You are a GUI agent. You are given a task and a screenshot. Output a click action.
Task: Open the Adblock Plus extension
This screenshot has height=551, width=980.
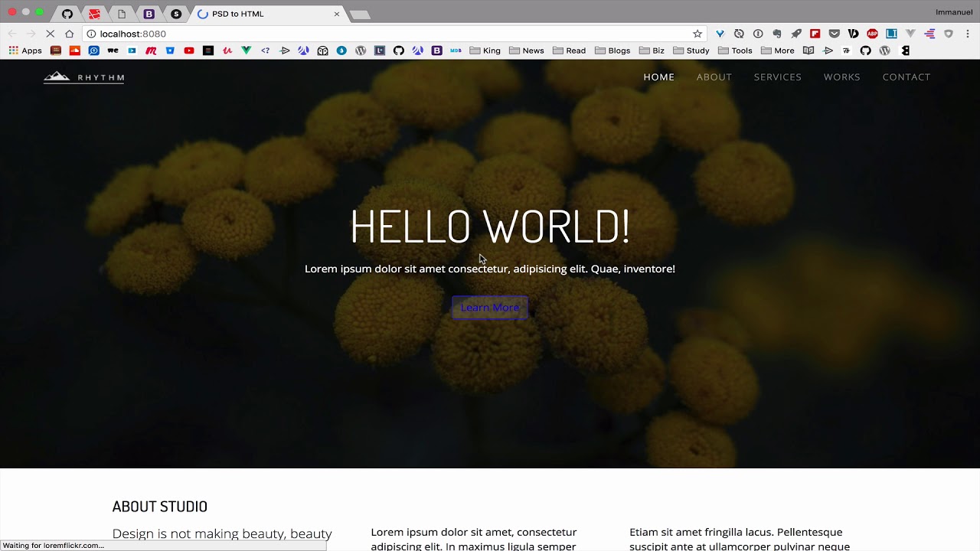872,34
